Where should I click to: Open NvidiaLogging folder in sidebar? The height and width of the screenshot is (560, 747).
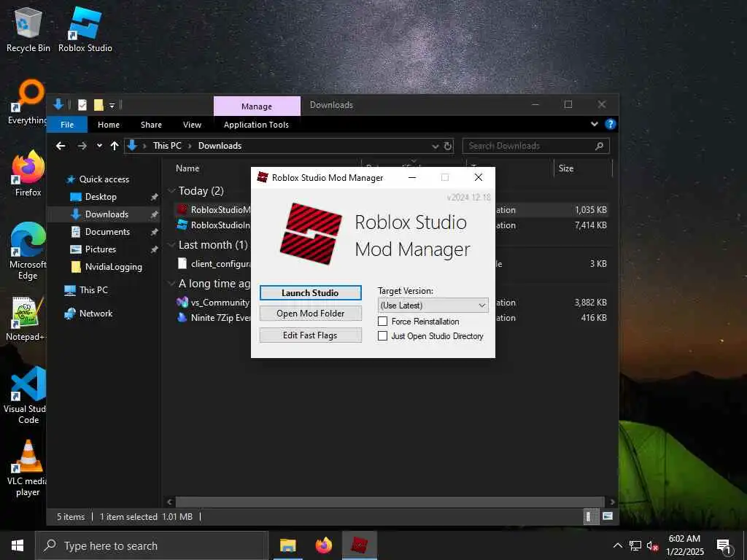point(113,267)
